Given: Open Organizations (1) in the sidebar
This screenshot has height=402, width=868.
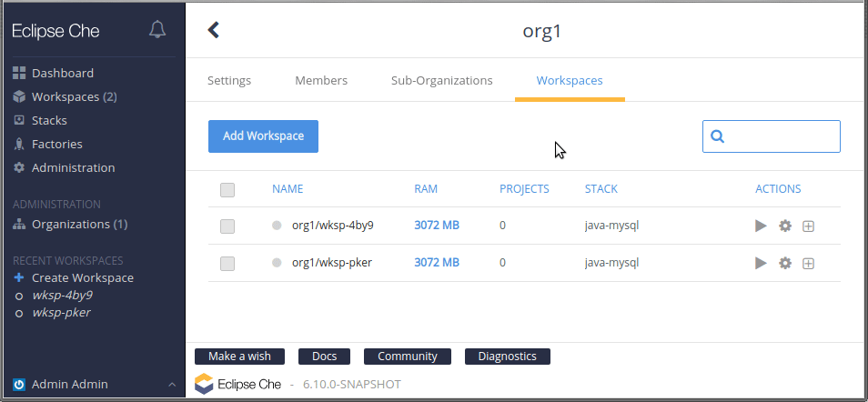Looking at the screenshot, I should [x=80, y=225].
